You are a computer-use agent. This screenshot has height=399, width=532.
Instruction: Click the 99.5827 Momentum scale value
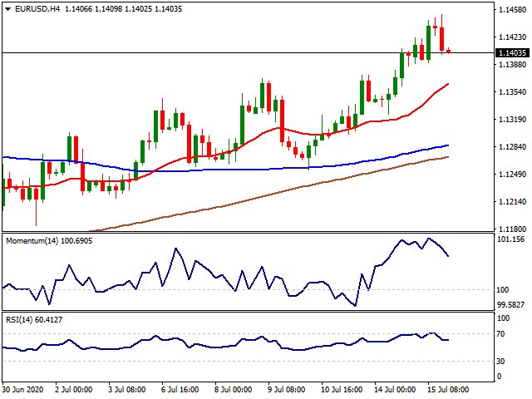pyautogui.click(x=510, y=305)
